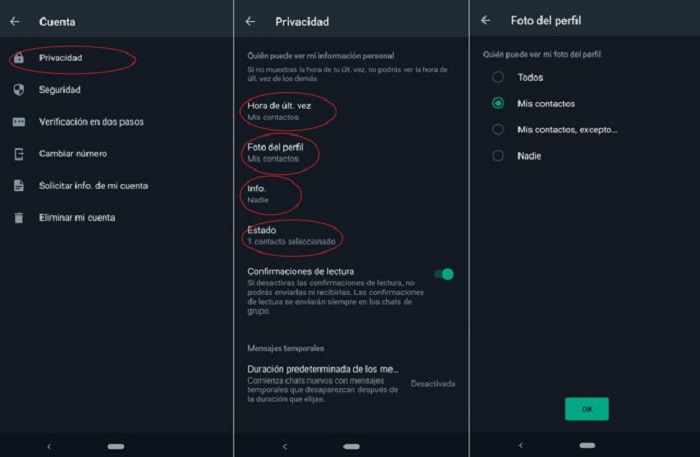Select the Todos radio option
Viewport: 700px width, 457px height.
[498, 77]
